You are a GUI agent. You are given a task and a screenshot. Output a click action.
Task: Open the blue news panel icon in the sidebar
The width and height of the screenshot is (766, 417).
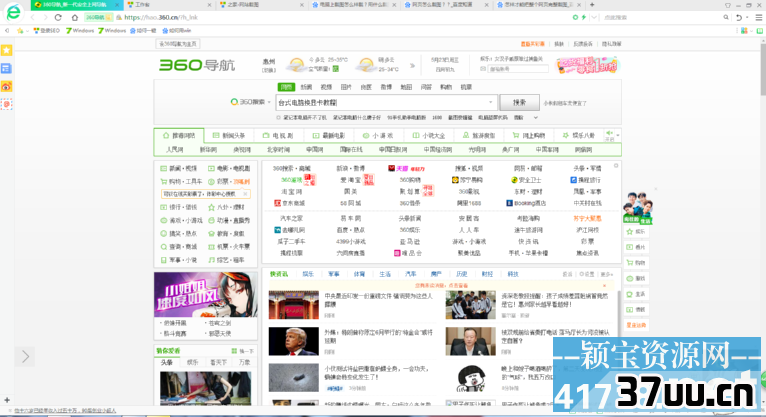(6, 68)
